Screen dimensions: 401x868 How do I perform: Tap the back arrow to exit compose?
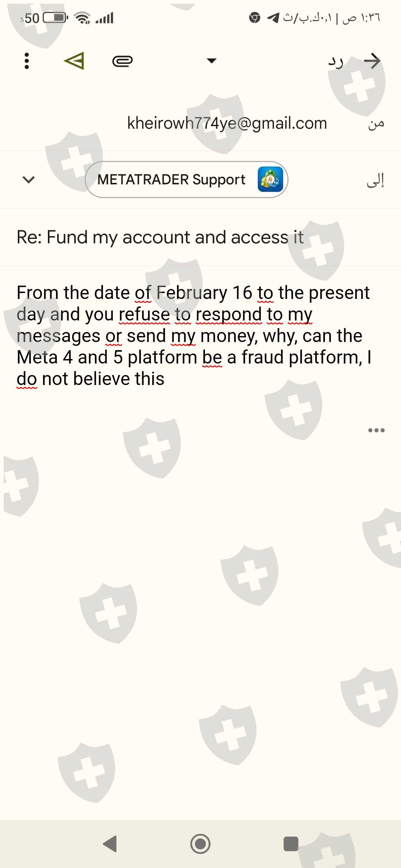[x=372, y=61]
